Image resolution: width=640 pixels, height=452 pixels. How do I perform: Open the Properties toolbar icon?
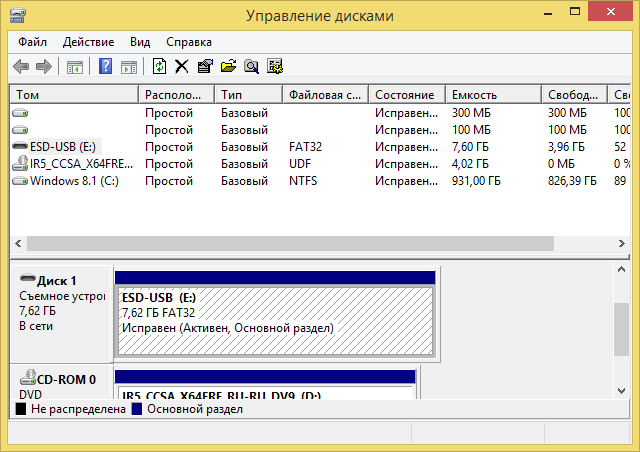[x=205, y=66]
